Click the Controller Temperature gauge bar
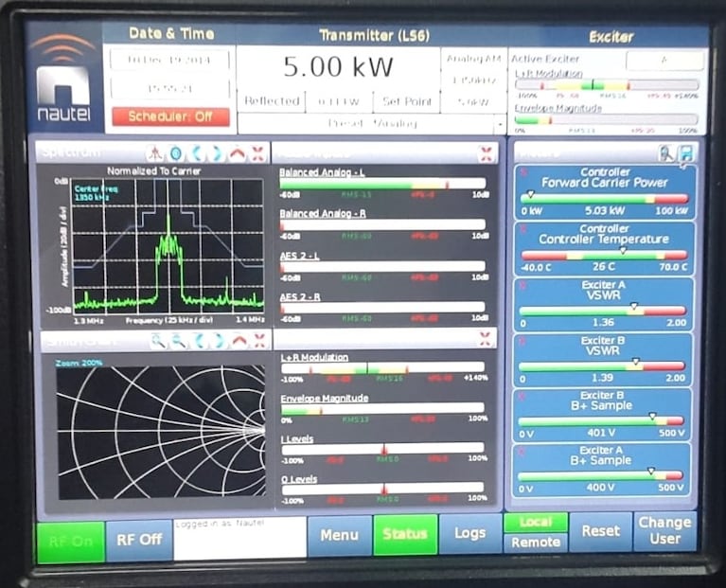The image size is (726, 588). 604,256
